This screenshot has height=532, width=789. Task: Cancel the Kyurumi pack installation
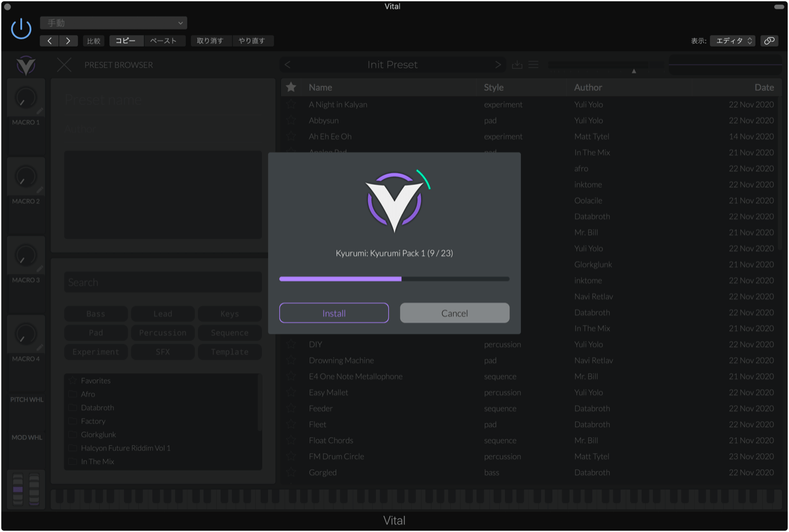pyautogui.click(x=454, y=313)
